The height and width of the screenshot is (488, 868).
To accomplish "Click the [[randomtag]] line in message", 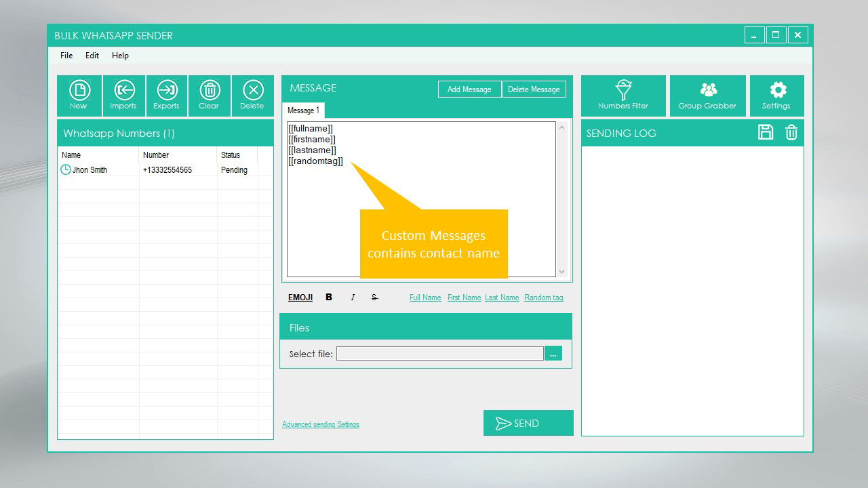I will pyautogui.click(x=315, y=161).
